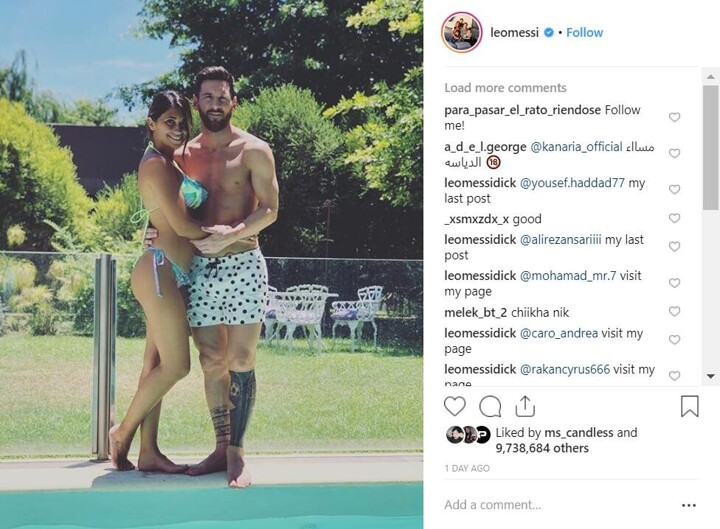
Task: Load more comments
Action: pos(505,88)
